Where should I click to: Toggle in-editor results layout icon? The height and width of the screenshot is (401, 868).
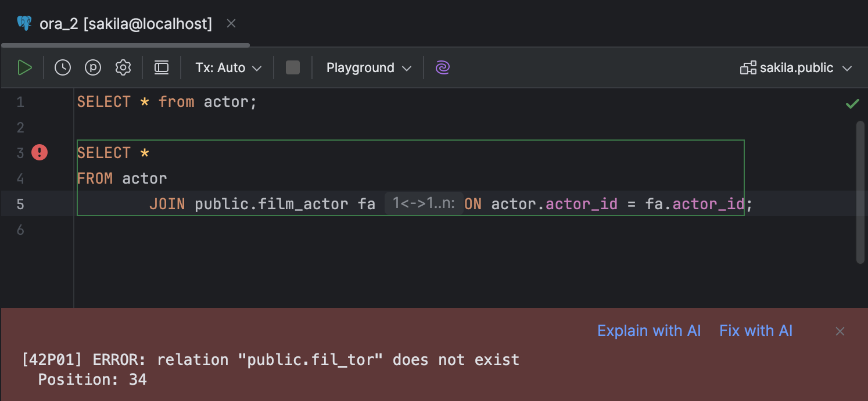161,67
